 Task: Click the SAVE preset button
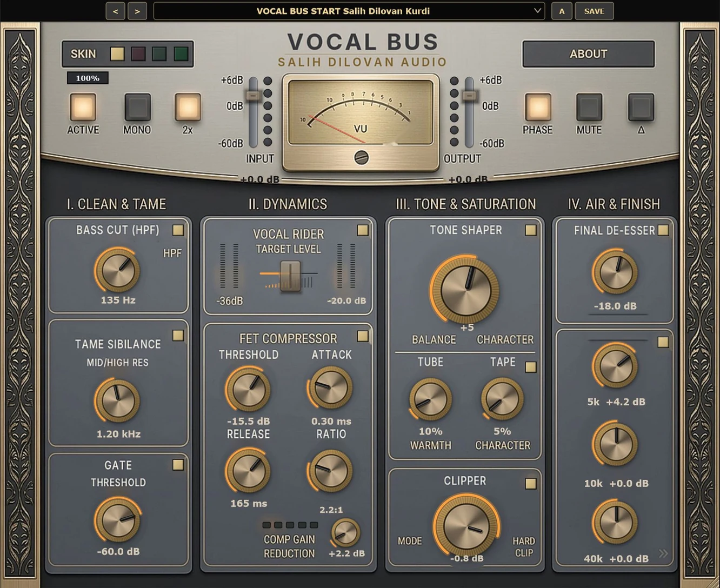tap(594, 11)
